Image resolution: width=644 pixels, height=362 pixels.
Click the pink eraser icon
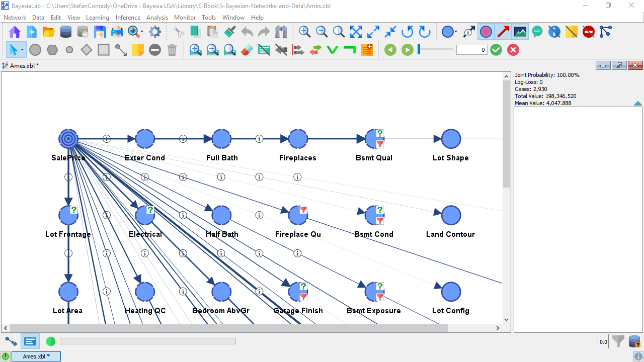tap(247, 50)
